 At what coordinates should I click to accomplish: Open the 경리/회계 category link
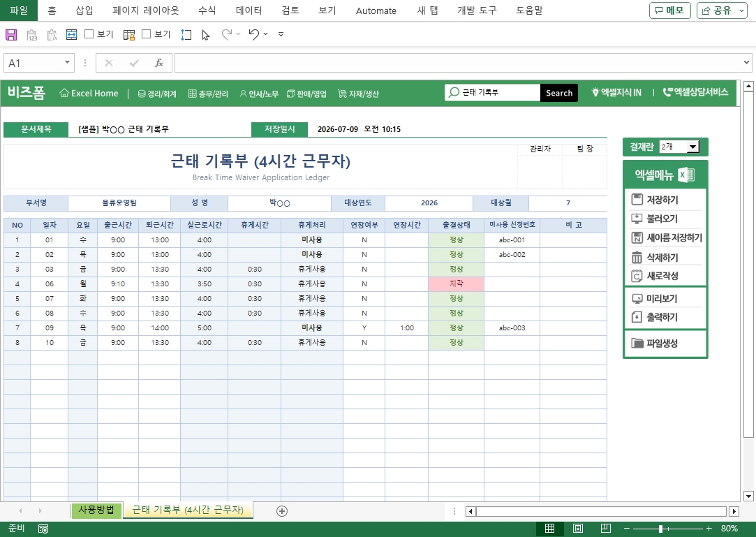tap(157, 94)
